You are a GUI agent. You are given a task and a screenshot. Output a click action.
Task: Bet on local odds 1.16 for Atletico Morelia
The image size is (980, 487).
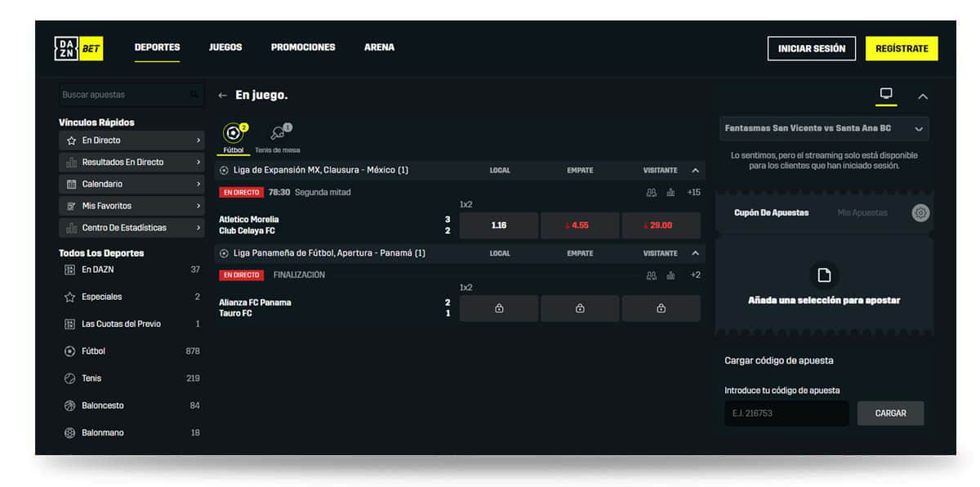499,226
